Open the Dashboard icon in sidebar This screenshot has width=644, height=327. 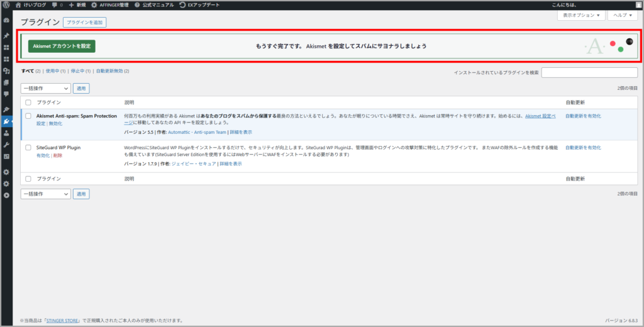[x=6, y=20]
